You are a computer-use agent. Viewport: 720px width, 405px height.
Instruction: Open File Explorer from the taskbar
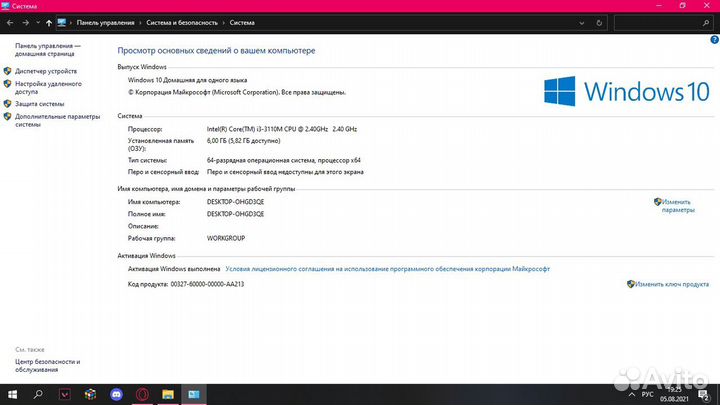(x=168, y=395)
